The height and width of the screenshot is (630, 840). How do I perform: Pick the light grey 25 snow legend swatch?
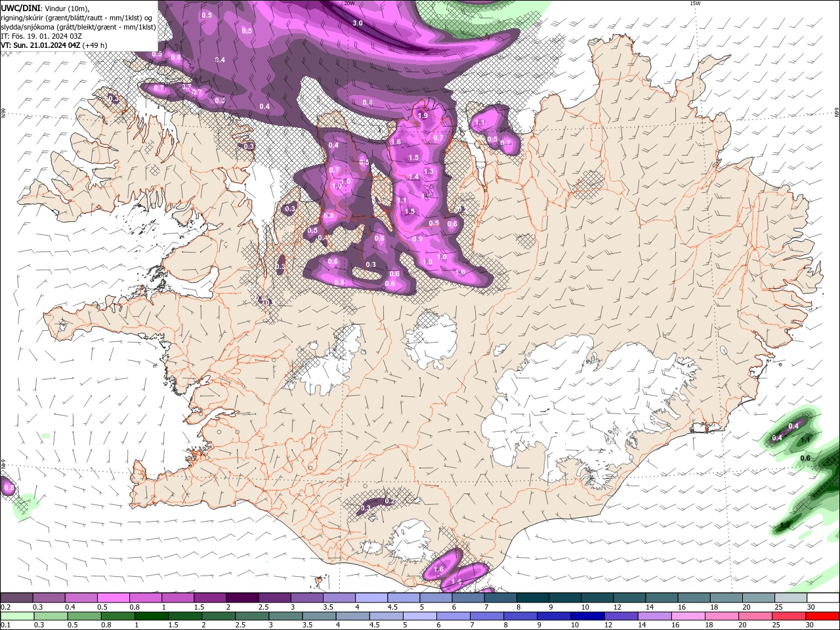pos(791,598)
